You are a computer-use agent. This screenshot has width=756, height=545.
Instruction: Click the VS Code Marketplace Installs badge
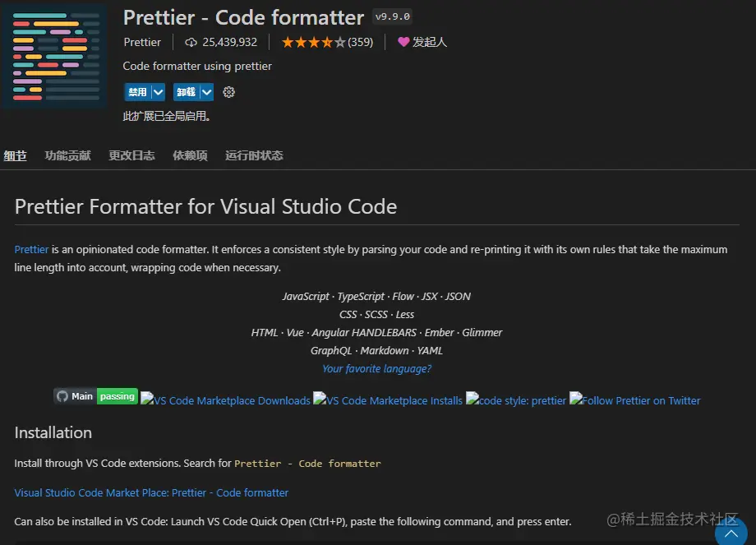(x=388, y=400)
